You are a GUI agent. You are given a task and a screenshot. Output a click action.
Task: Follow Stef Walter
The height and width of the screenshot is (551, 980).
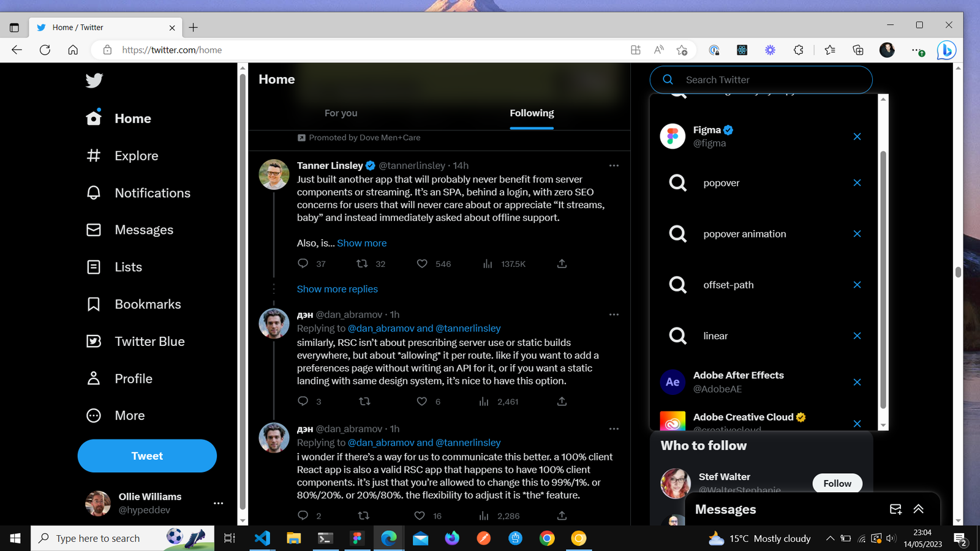click(x=837, y=483)
